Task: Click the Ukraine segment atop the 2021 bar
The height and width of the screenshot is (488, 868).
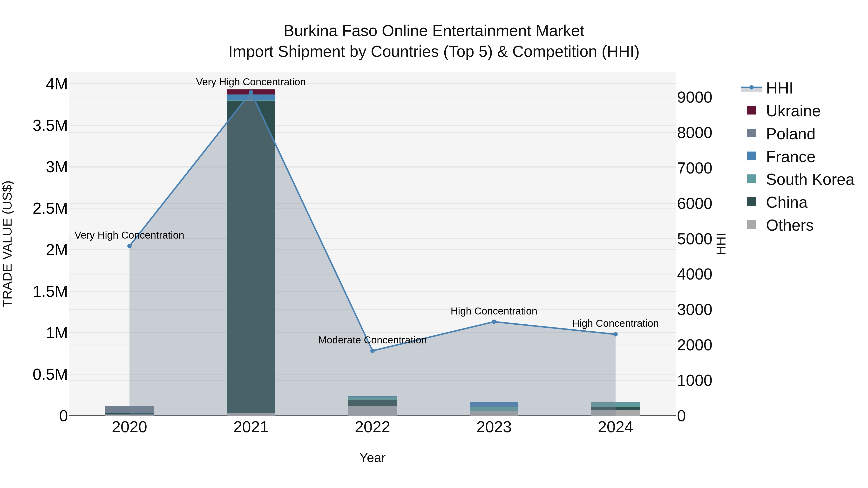Action: point(251,92)
